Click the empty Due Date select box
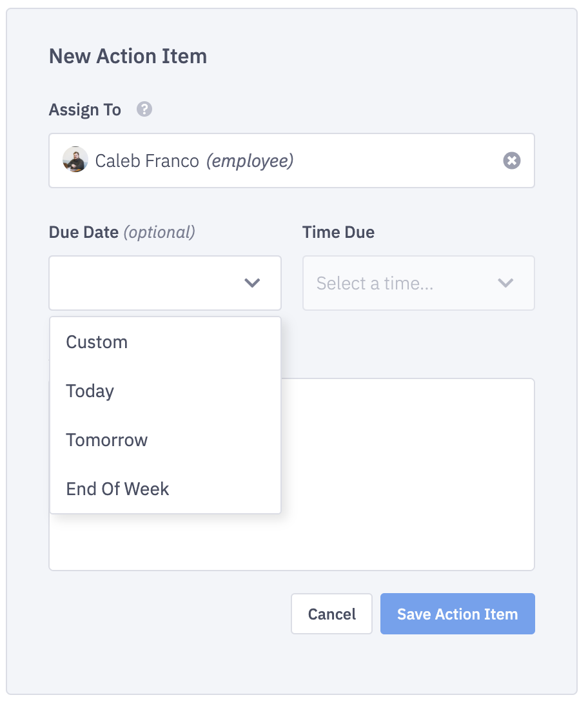This screenshot has width=588, height=704. 142,283
